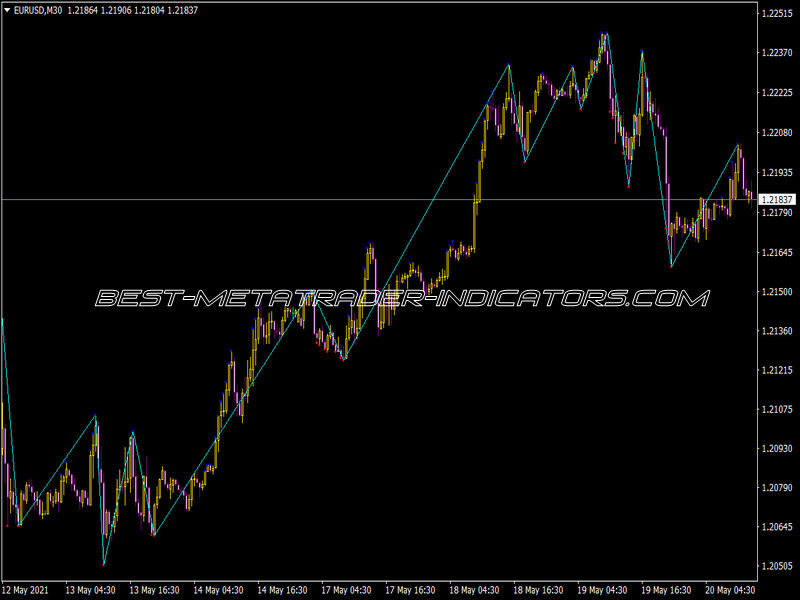Click price scale value 1.20505

777,566
